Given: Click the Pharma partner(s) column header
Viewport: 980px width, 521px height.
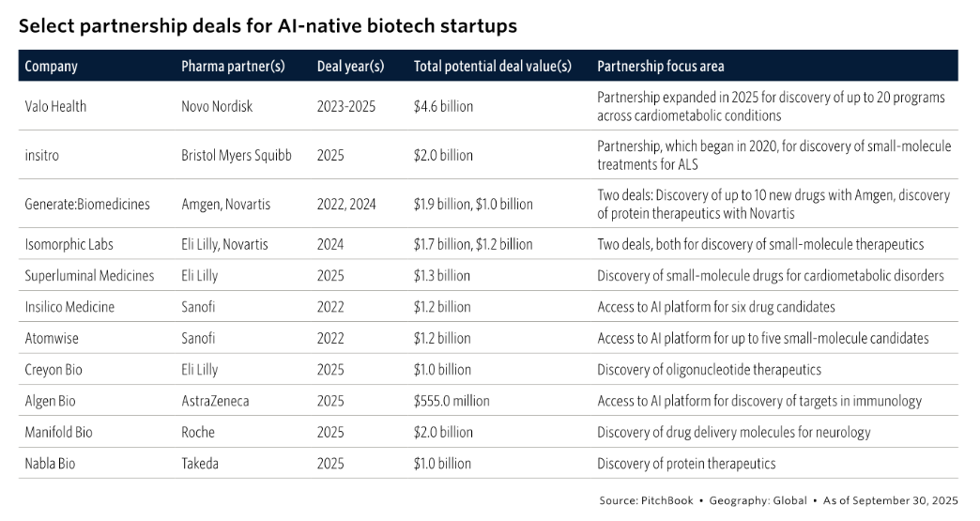Looking at the screenshot, I should (x=233, y=67).
